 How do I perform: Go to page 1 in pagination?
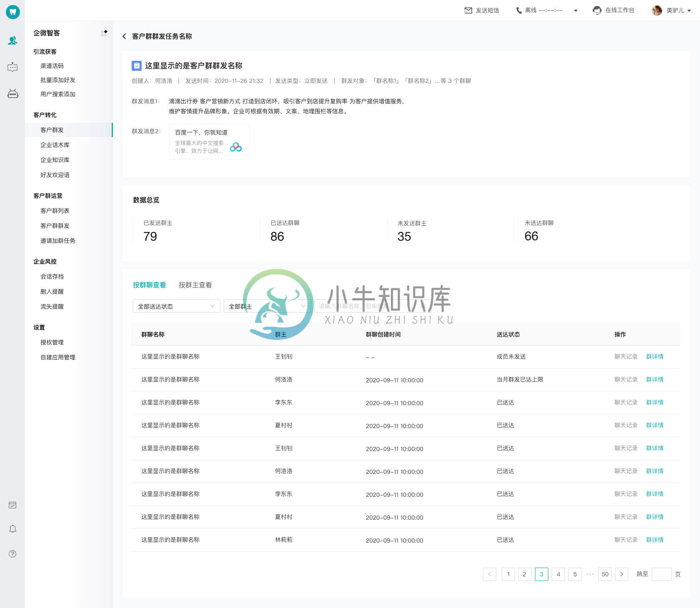(508, 574)
